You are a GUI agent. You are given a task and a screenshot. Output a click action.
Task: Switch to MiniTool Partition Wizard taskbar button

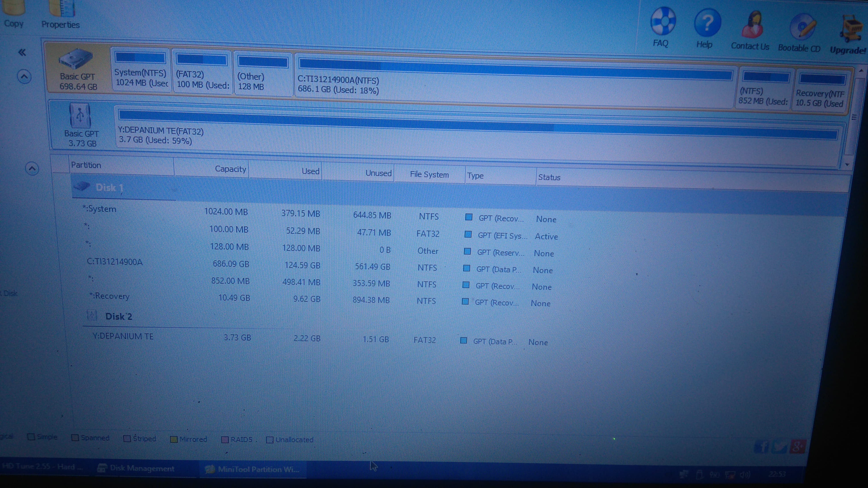point(253,469)
